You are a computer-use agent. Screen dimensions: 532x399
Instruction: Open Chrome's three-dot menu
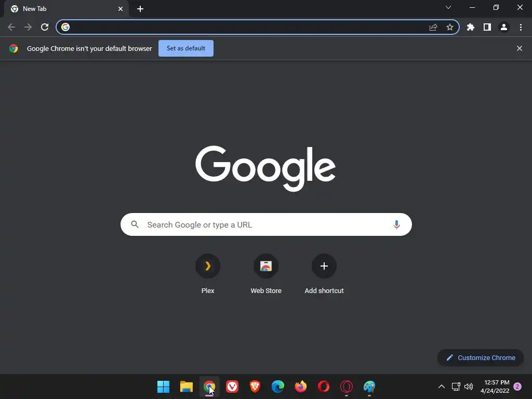[x=521, y=27]
